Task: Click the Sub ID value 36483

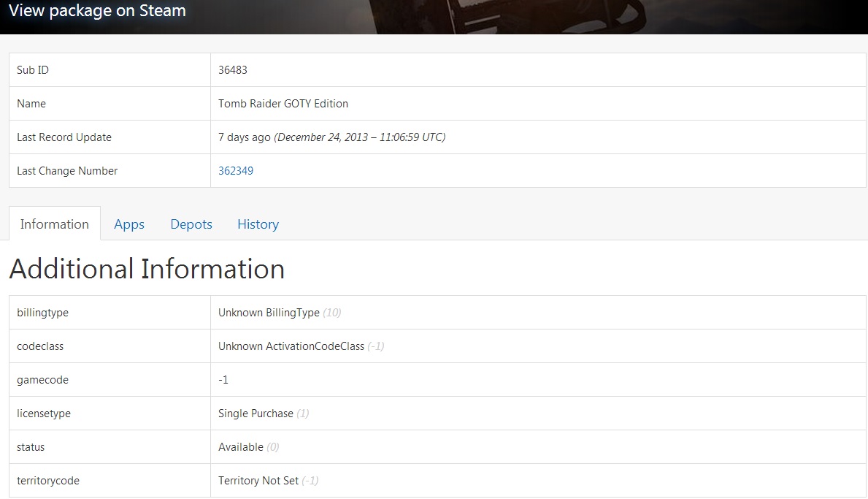Action: coord(233,70)
